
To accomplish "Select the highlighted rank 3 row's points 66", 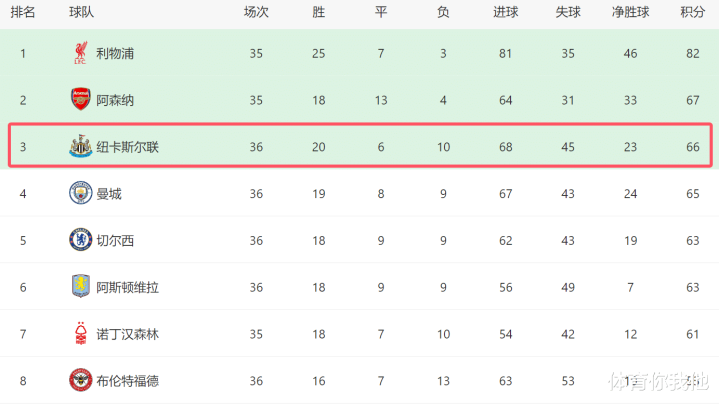I will [x=692, y=147].
